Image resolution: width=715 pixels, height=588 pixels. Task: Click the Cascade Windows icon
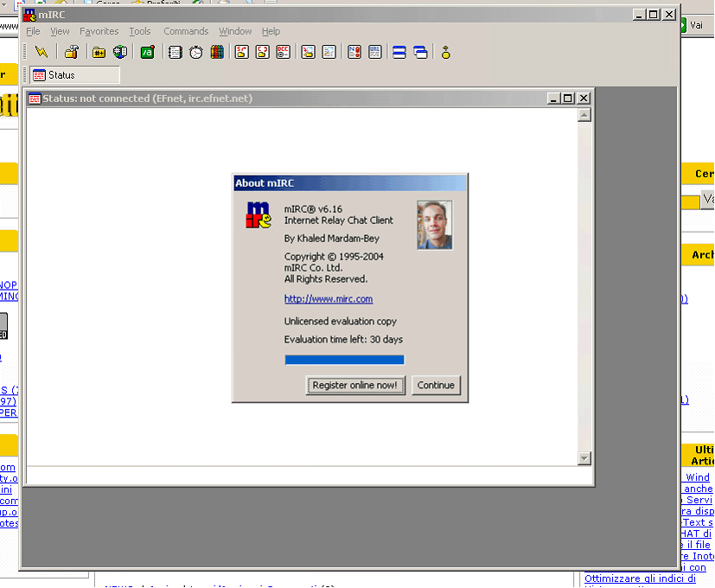pyautogui.click(x=420, y=52)
